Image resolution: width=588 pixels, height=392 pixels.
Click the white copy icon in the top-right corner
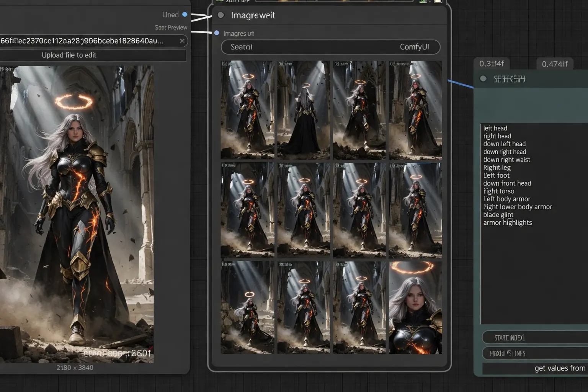click(x=438, y=2)
